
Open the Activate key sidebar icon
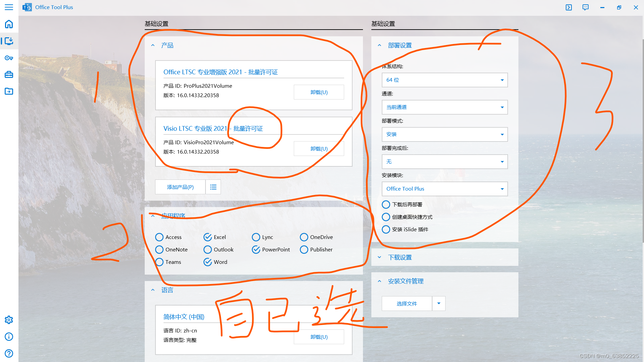click(x=9, y=58)
